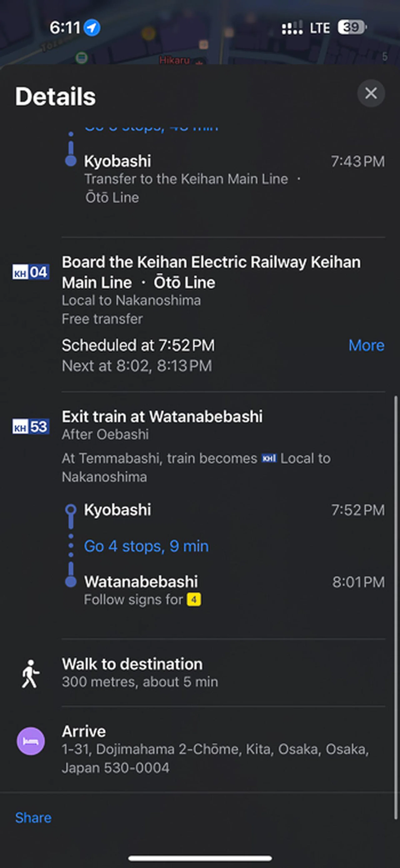Tap the yellow exit 4 sign badge
Screen dimensions: 400x868
click(x=194, y=600)
